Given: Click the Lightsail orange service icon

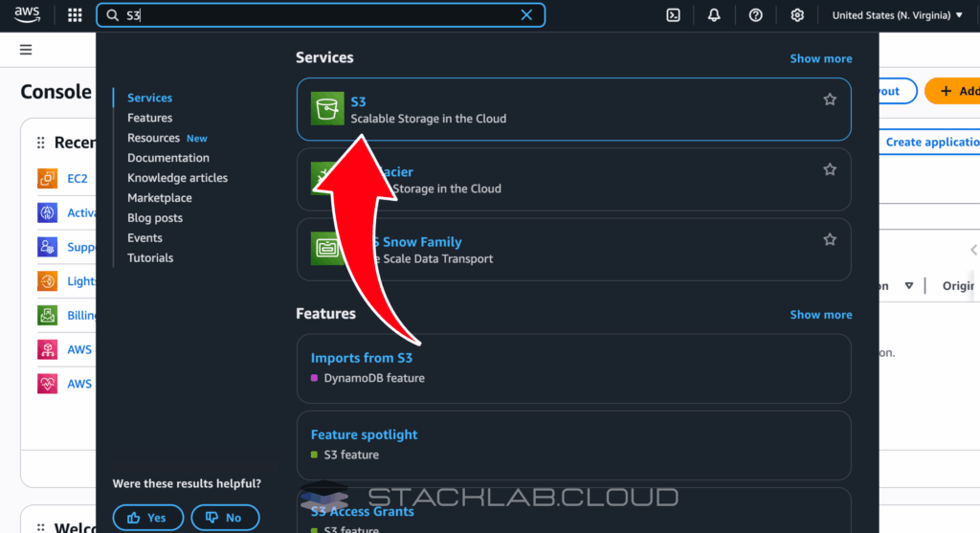Looking at the screenshot, I should click(x=48, y=281).
